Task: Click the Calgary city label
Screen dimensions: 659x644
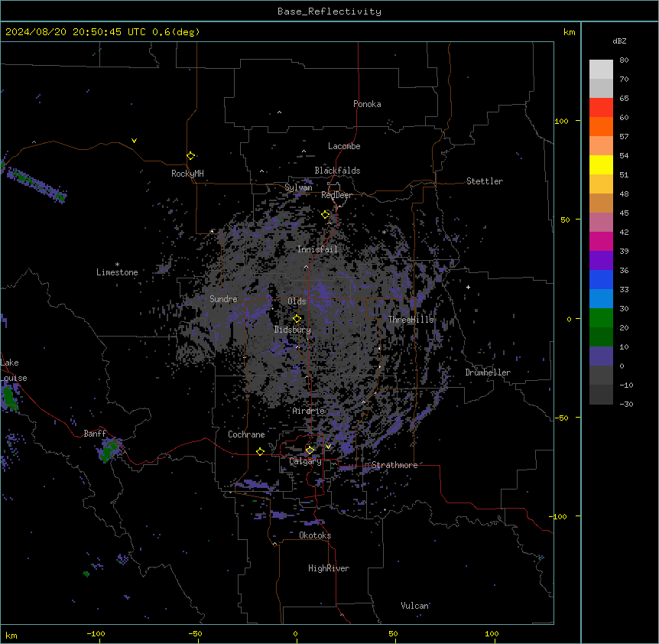Action: click(x=306, y=461)
